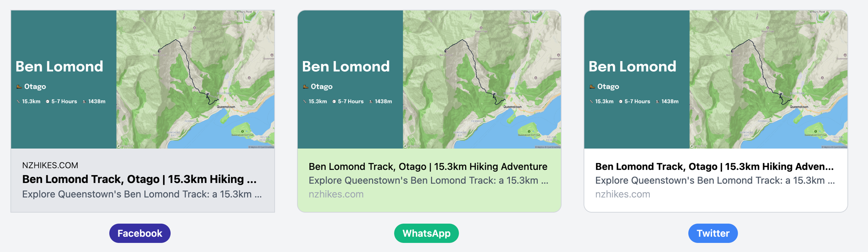Click the hiking boot icon in WhatsApp preview
Image resolution: width=868 pixels, height=252 pixels.
[306, 87]
